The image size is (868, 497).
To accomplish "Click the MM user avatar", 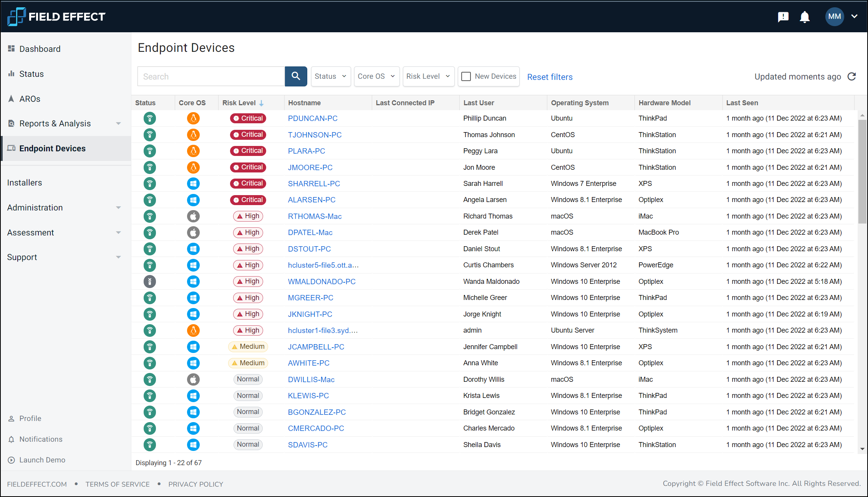I will pyautogui.click(x=834, y=17).
